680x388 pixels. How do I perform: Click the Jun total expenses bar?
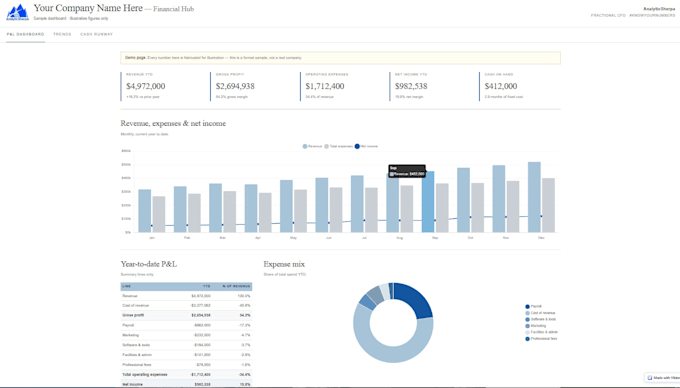[x=336, y=210]
